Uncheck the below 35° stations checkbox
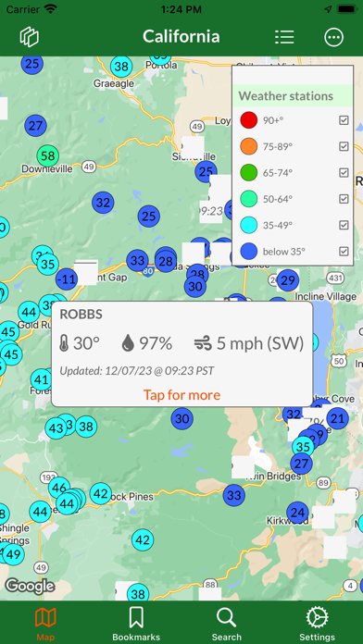The image size is (363, 644). [344, 251]
